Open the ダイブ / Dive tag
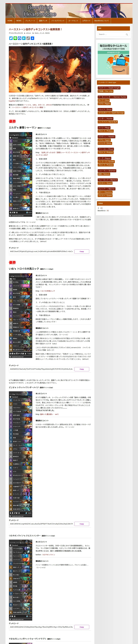 104,100
